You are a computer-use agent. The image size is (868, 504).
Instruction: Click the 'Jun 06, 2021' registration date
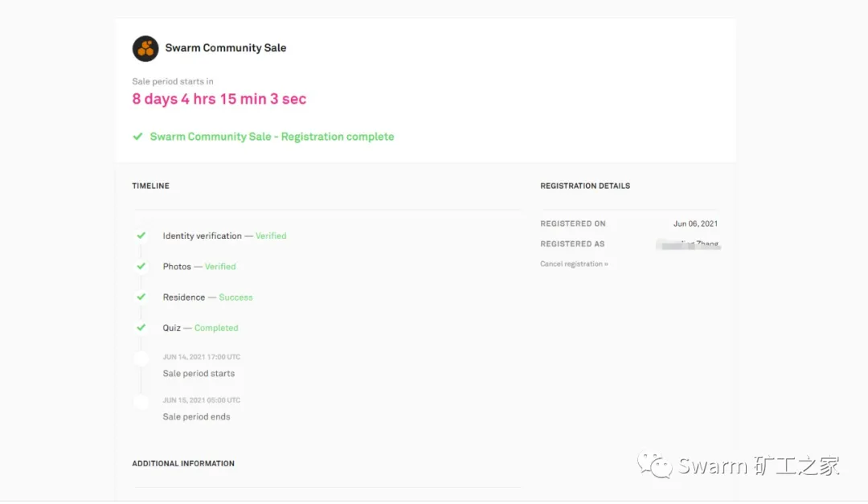tap(695, 223)
